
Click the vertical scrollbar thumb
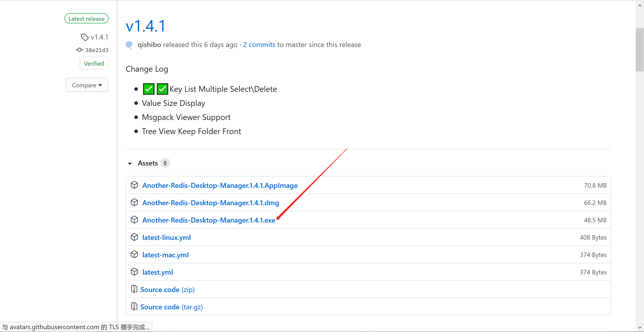[640, 50]
